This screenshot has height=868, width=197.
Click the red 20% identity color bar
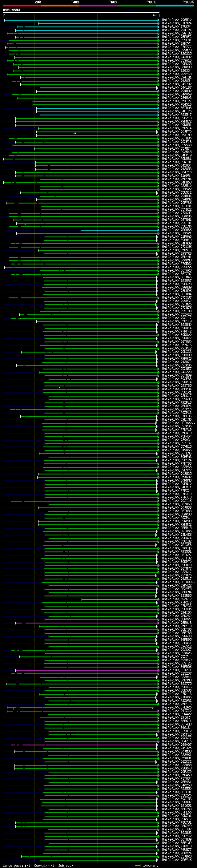pos(22,6)
